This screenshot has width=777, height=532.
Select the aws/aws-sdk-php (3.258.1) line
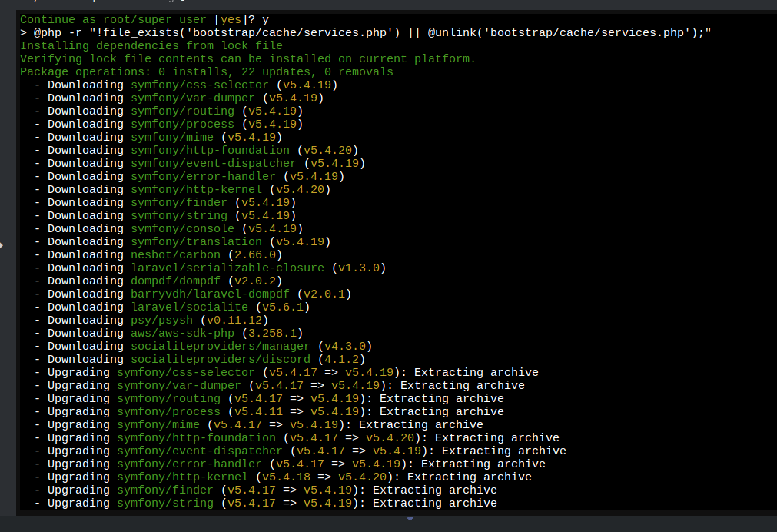point(168,333)
